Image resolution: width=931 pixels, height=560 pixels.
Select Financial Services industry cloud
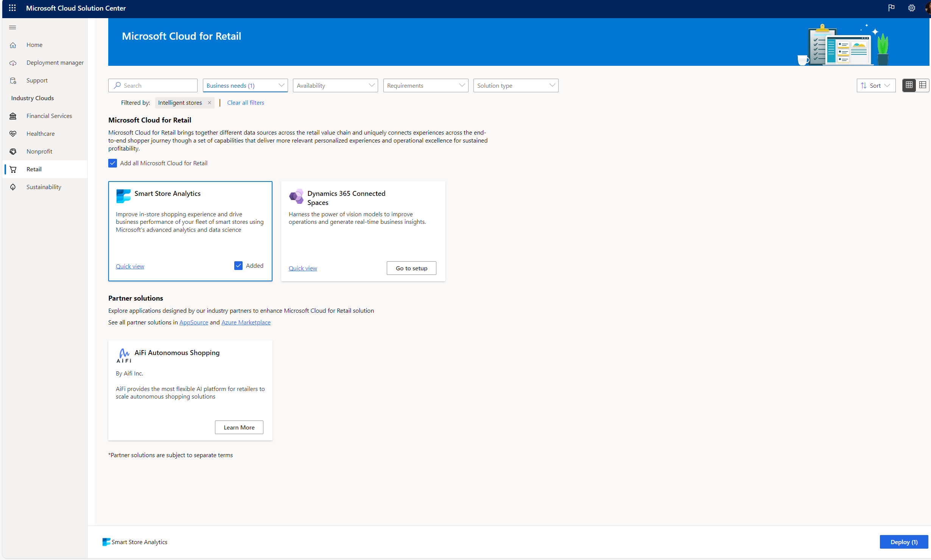pos(49,116)
